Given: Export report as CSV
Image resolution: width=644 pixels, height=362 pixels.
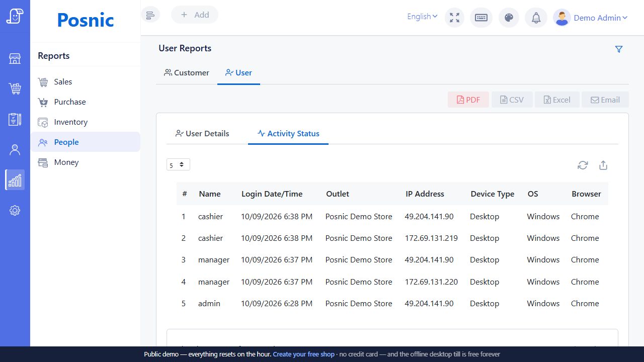Looking at the screenshot, I should [512, 100].
